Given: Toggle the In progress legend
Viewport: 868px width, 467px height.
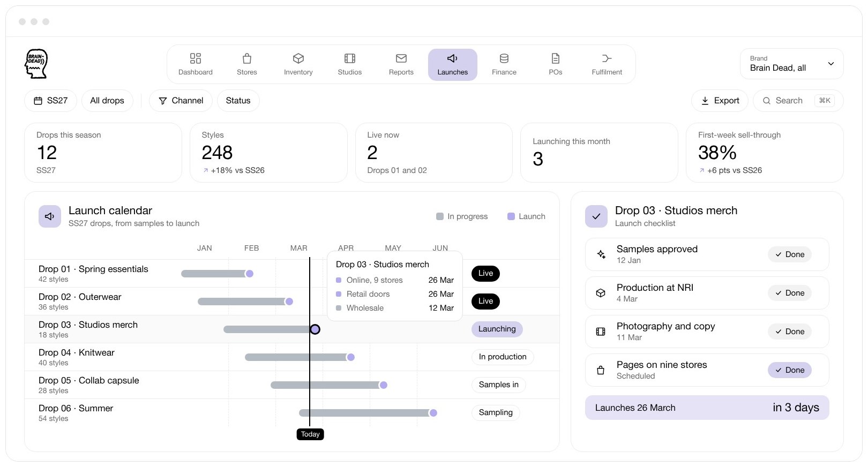Looking at the screenshot, I should [462, 216].
